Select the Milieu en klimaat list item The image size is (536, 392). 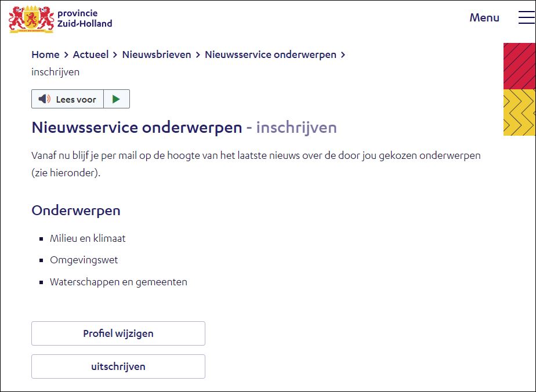click(88, 238)
